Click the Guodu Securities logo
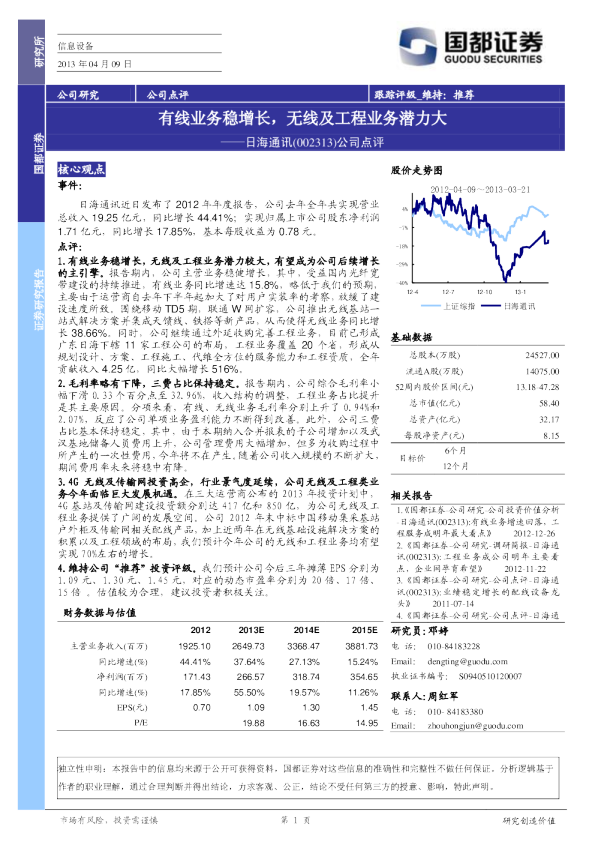This screenshot has width=595, height=842. (x=471, y=47)
